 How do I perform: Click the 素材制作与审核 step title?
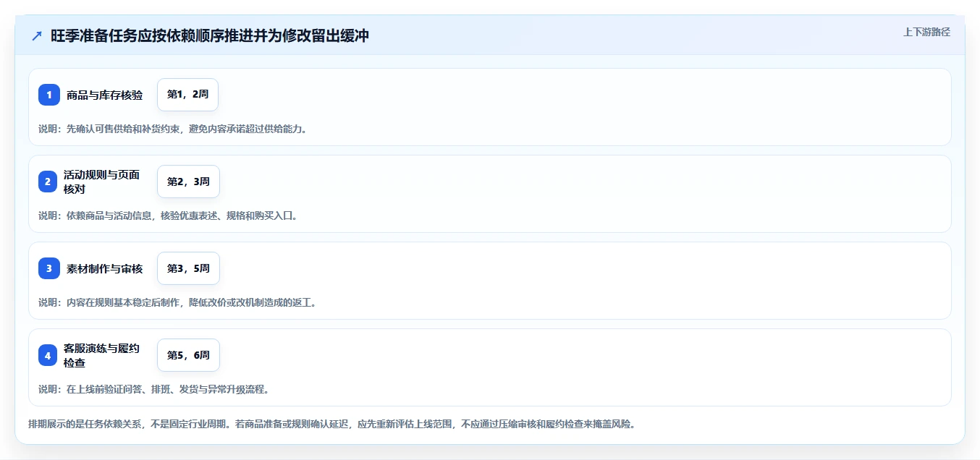pos(105,268)
